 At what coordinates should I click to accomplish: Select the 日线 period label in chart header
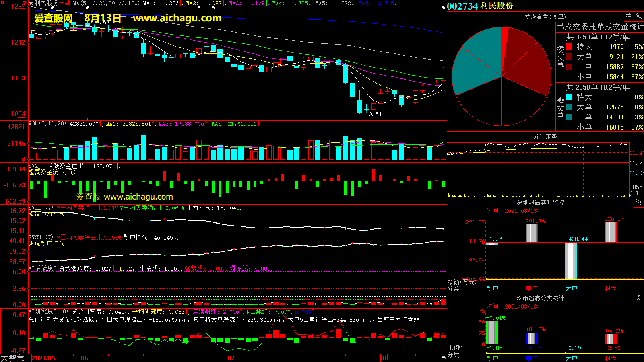[x=65, y=3]
